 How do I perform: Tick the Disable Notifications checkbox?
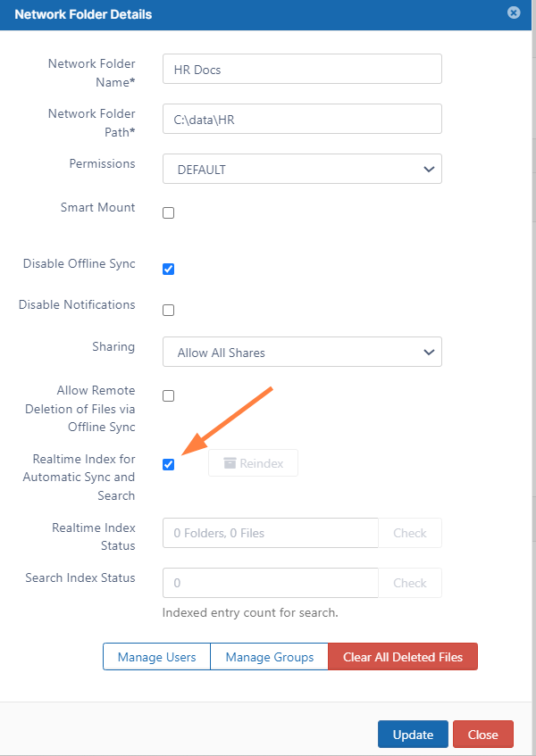(169, 311)
